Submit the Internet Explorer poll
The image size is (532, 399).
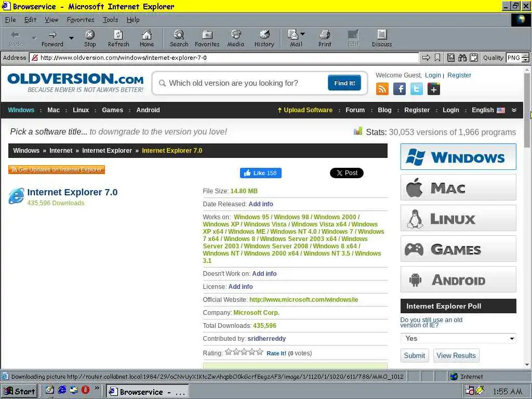tap(414, 355)
